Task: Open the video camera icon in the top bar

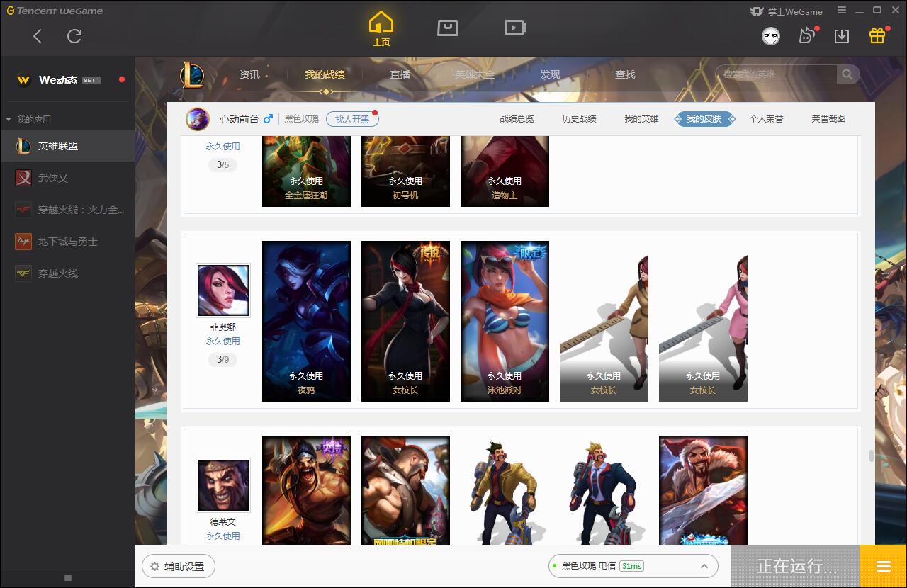Action: coord(515,28)
